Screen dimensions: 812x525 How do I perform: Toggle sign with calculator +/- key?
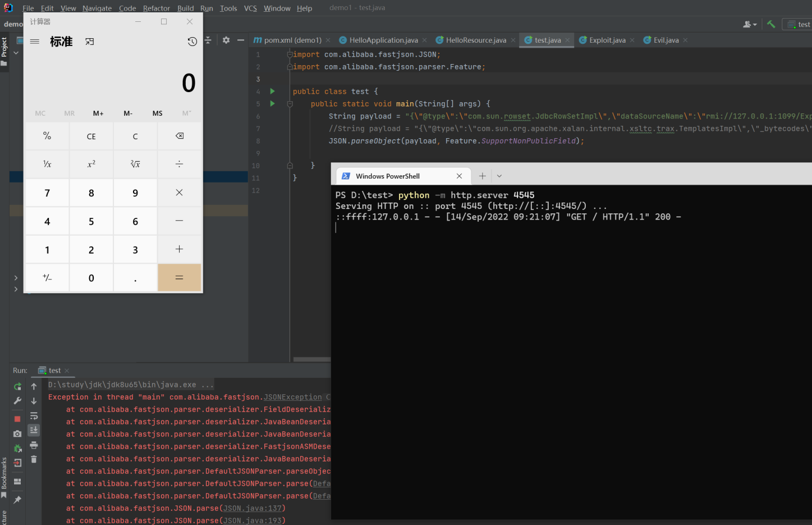tap(47, 278)
